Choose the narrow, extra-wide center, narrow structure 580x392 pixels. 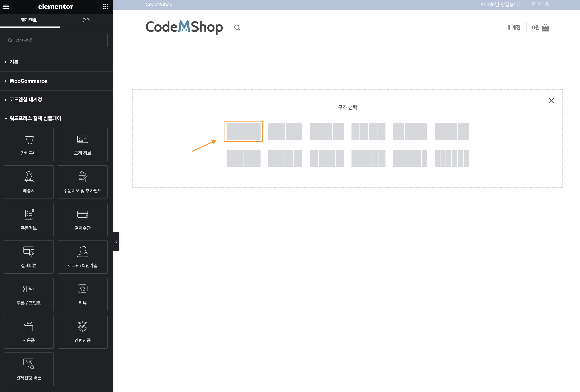410,158
